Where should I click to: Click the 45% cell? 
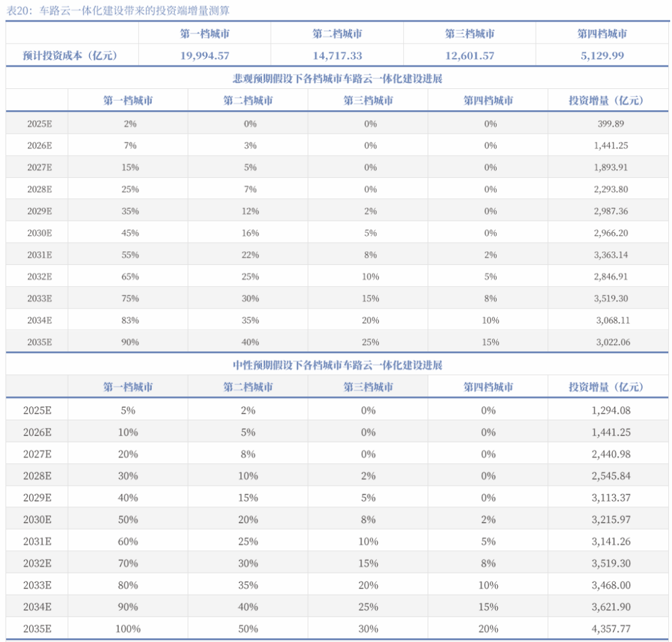click(130, 233)
